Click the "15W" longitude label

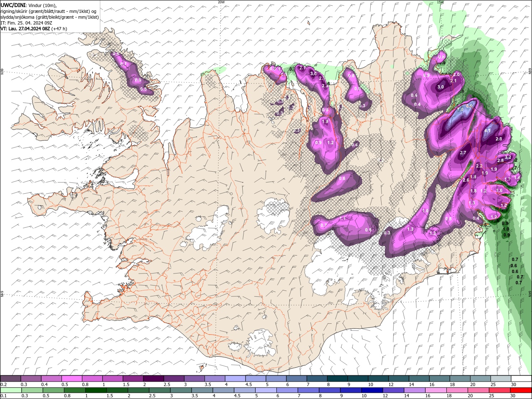(440, 2)
